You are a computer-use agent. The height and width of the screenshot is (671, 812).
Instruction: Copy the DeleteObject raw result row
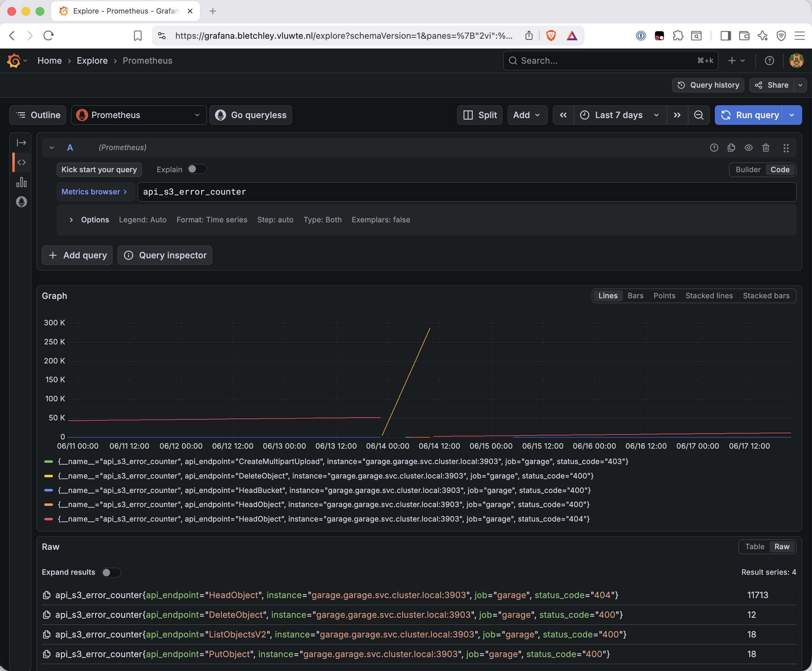click(47, 615)
